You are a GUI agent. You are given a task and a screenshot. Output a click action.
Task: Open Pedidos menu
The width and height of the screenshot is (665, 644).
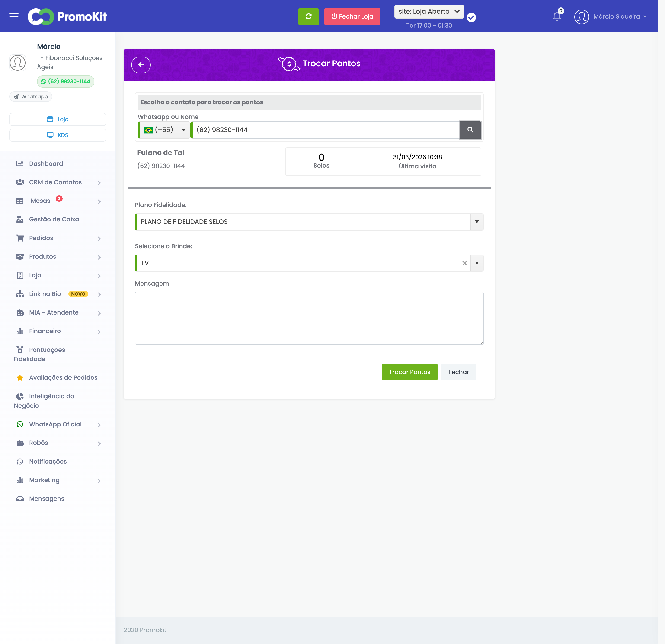pyautogui.click(x=41, y=238)
